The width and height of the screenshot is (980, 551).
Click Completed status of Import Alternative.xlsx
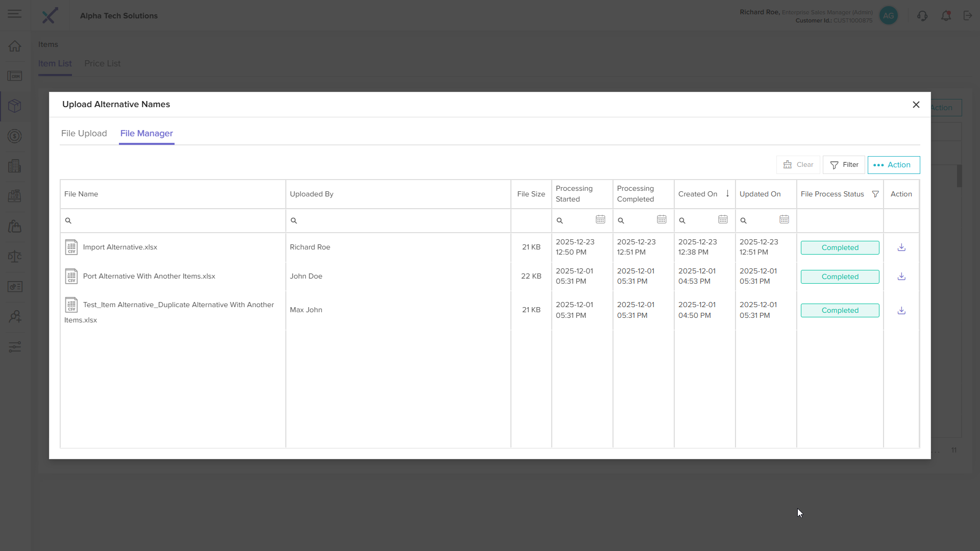tap(840, 247)
